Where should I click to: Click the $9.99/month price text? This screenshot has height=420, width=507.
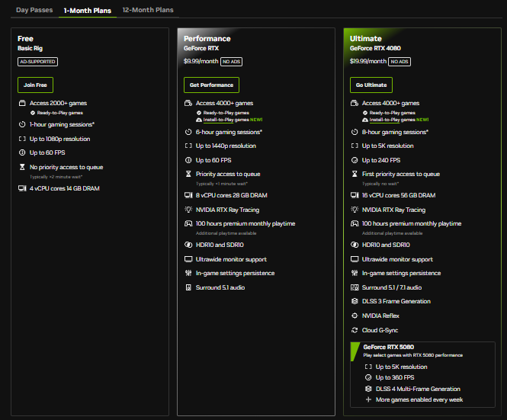click(x=201, y=61)
